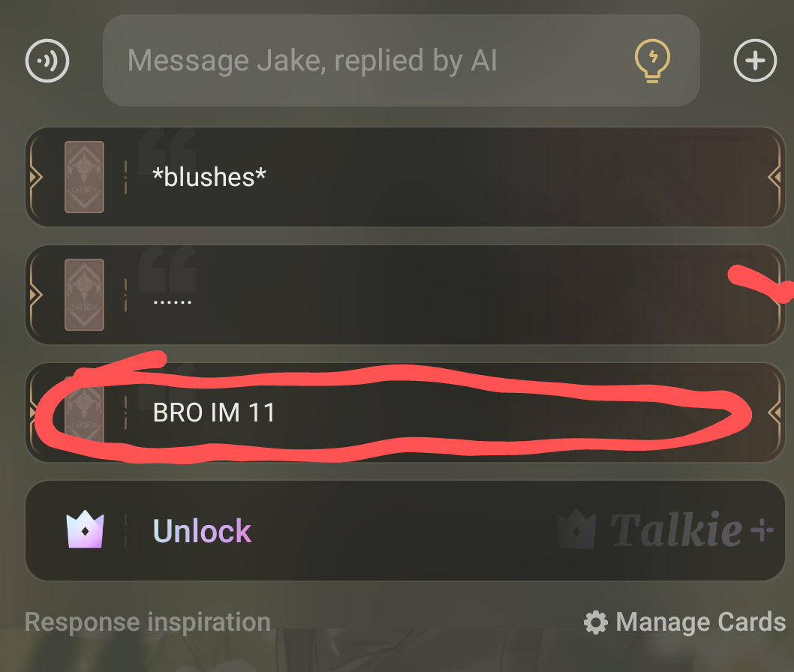Click the card icon beside BRO IM 11
The width and height of the screenshot is (794, 672).
coord(84,412)
